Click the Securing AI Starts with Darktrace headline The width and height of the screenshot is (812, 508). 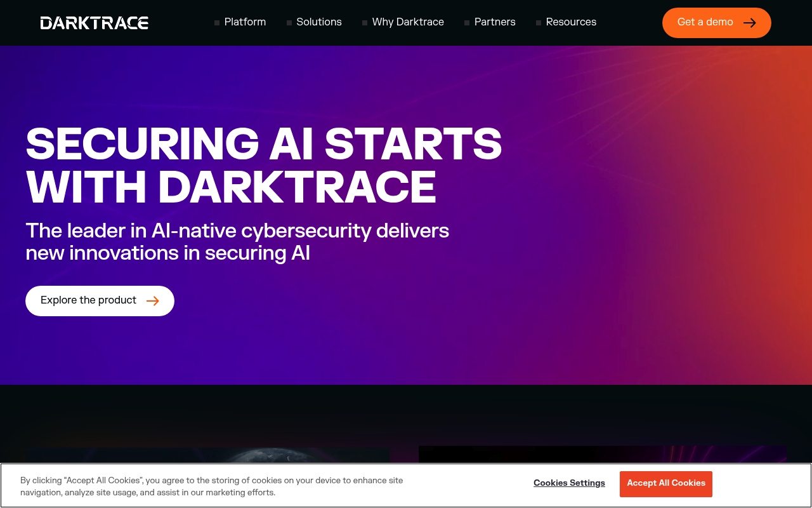(x=264, y=165)
